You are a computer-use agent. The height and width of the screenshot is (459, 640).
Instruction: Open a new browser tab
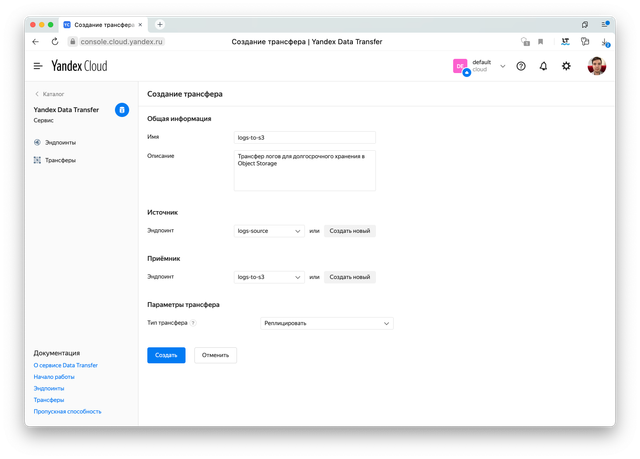pyautogui.click(x=160, y=24)
